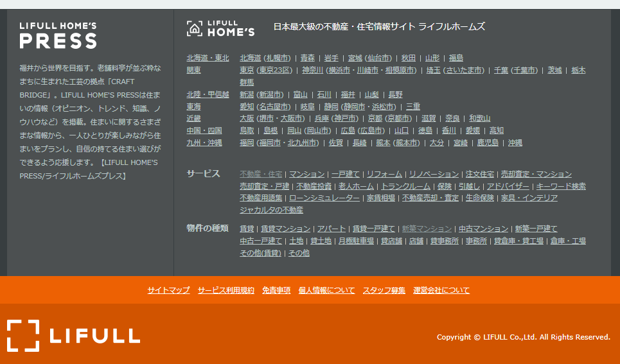The height and width of the screenshot is (364, 620).
Task: Open the 賃貸マンション link
Action: point(285,229)
